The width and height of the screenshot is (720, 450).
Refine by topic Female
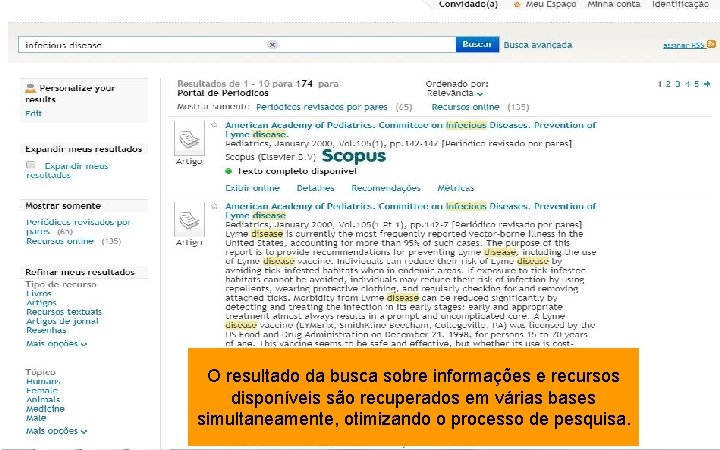point(42,390)
